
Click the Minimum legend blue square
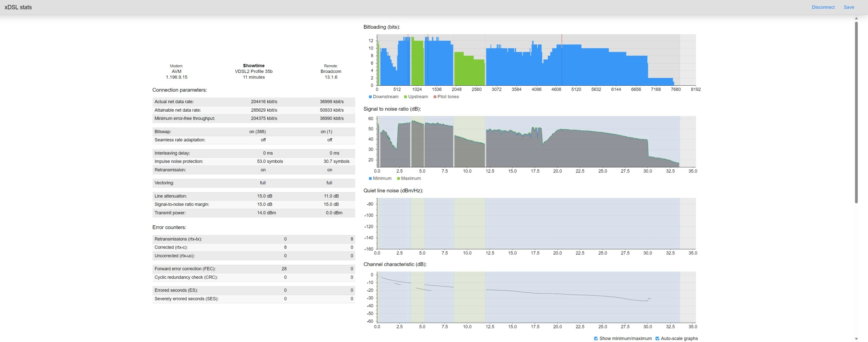(370, 179)
